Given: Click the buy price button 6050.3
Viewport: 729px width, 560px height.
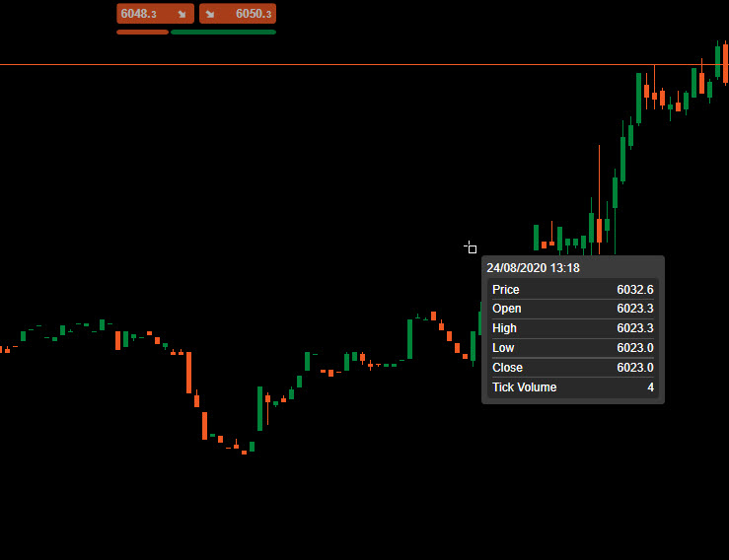Looking at the screenshot, I should click(x=238, y=14).
